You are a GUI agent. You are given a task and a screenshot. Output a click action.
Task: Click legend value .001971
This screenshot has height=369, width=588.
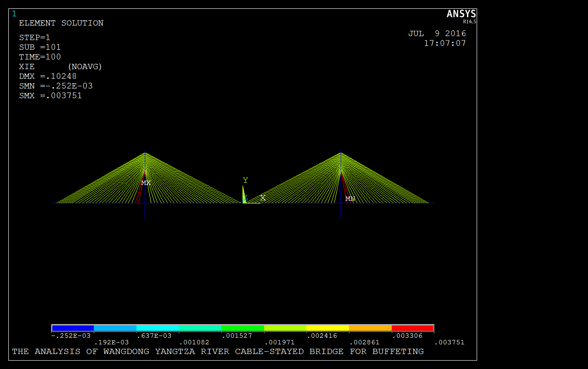(x=279, y=342)
